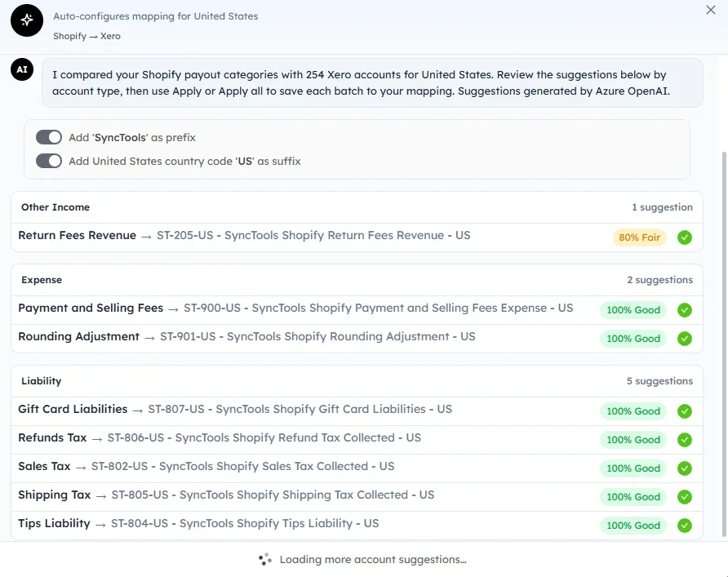Click 'Auto-configures mapping for United States' title
728x577 pixels.
(x=156, y=16)
